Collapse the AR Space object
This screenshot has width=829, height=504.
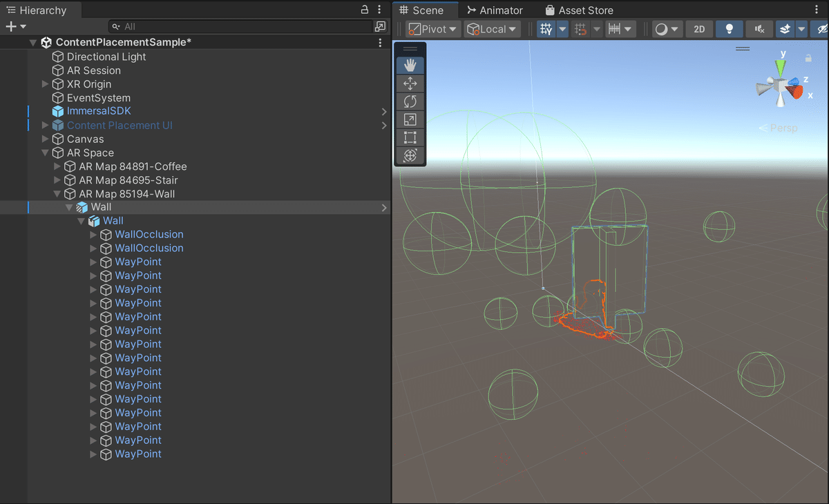[46, 153]
